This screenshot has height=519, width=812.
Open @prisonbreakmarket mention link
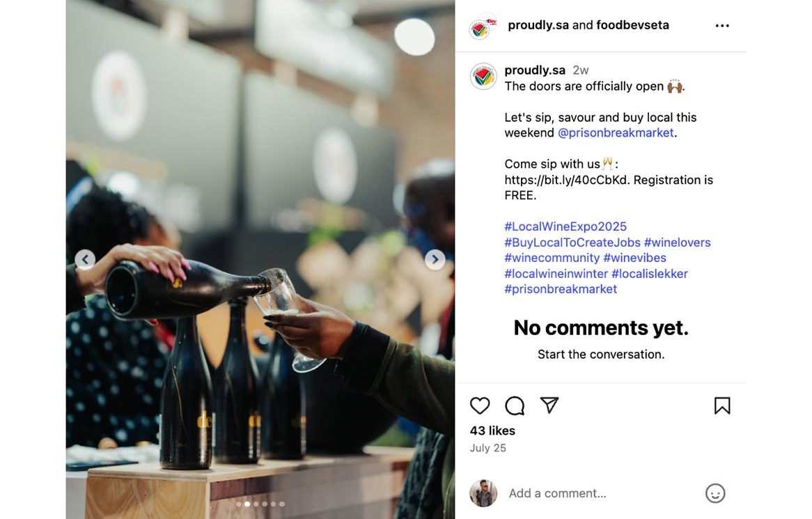click(616, 132)
